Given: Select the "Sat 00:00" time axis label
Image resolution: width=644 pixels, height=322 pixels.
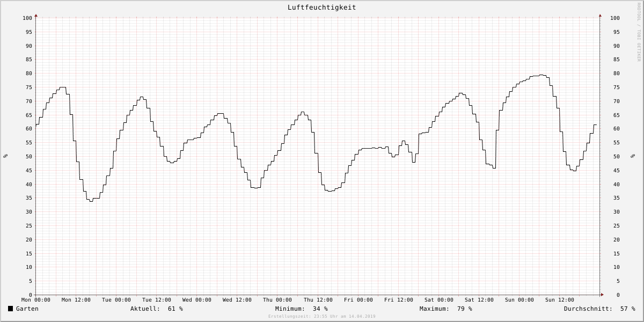Looking at the screenshot, I should pos(439,300).
